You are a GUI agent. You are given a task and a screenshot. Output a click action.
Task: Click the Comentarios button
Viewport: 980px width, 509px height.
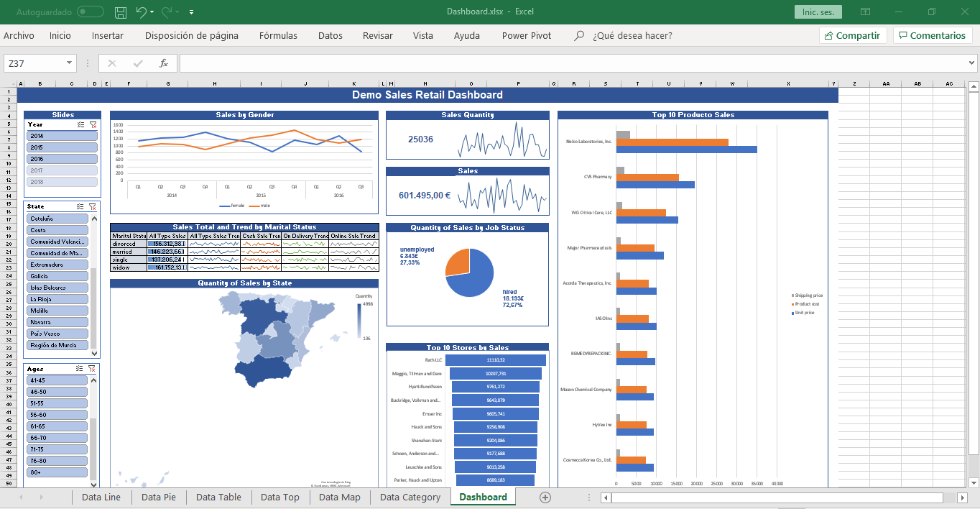coord(932,36)
